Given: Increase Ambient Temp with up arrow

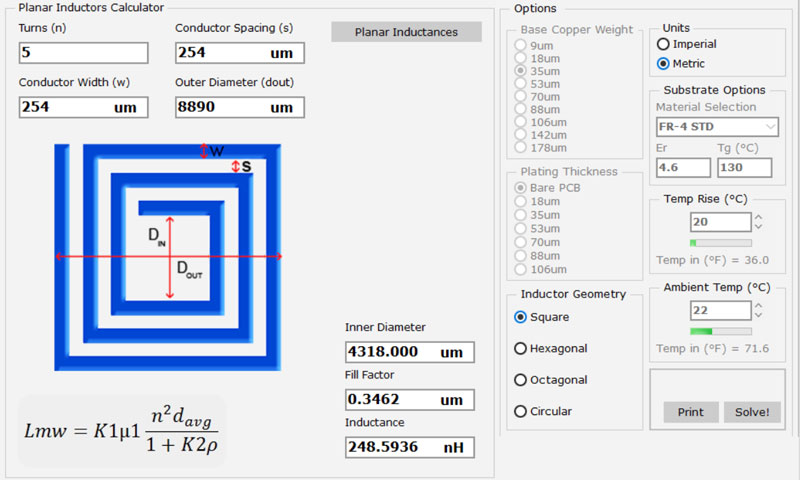Looking at the screenshot, I should 758,305.
